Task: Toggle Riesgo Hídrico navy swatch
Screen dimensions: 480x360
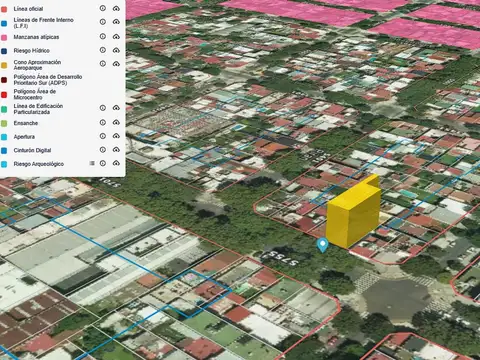Action: 4,51
